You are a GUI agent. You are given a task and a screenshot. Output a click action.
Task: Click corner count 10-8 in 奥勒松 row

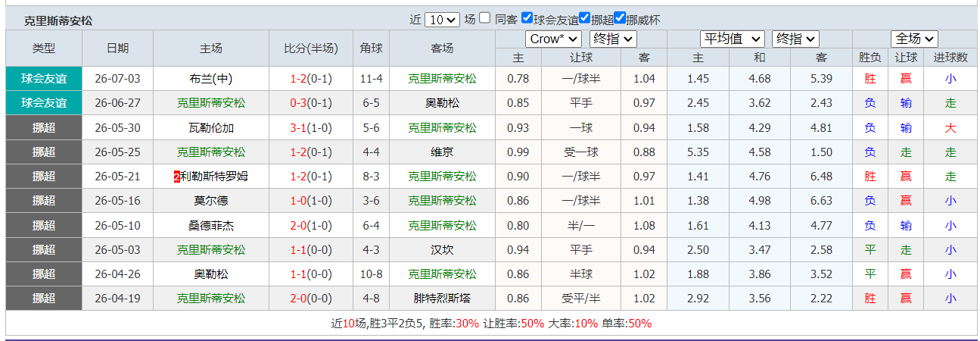click(x=371, y=274)
